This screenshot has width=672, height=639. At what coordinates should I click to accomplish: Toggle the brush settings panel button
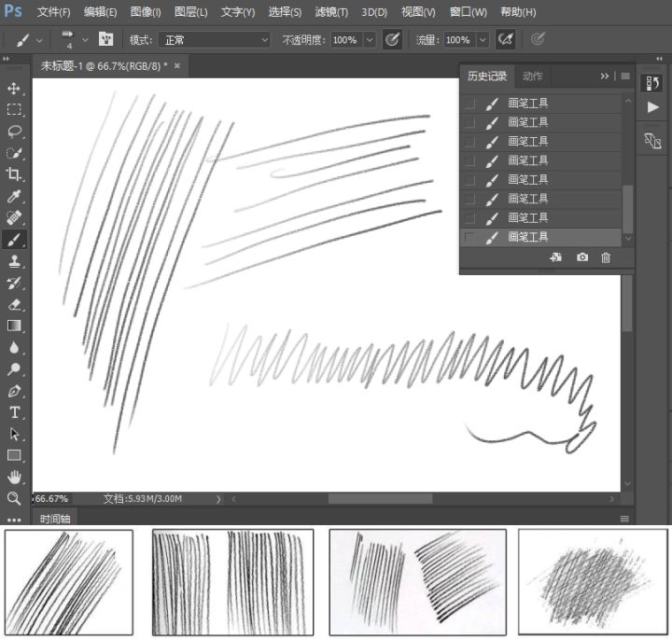106,40
